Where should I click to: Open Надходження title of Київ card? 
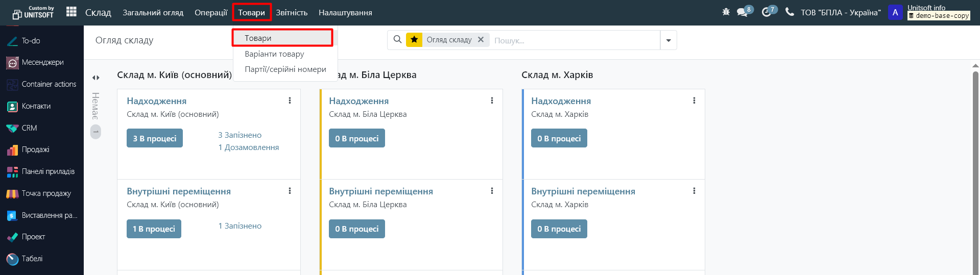pyautogui.click(x=157, y=101)
